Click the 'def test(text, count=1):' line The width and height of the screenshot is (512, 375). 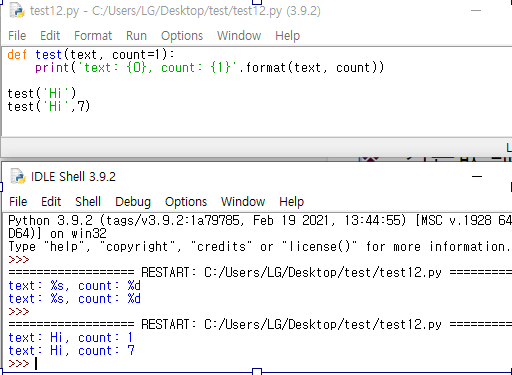[91, 55]
